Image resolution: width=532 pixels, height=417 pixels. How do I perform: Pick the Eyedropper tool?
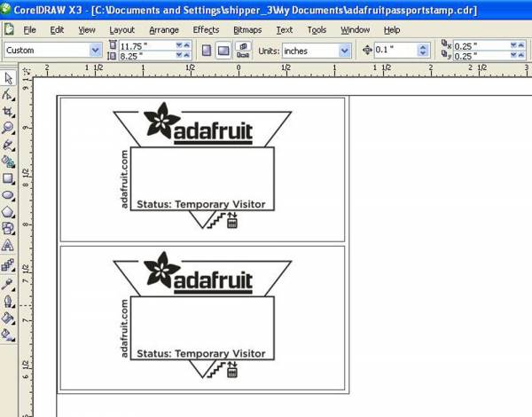pyautogui.click(x=8, y=284)
